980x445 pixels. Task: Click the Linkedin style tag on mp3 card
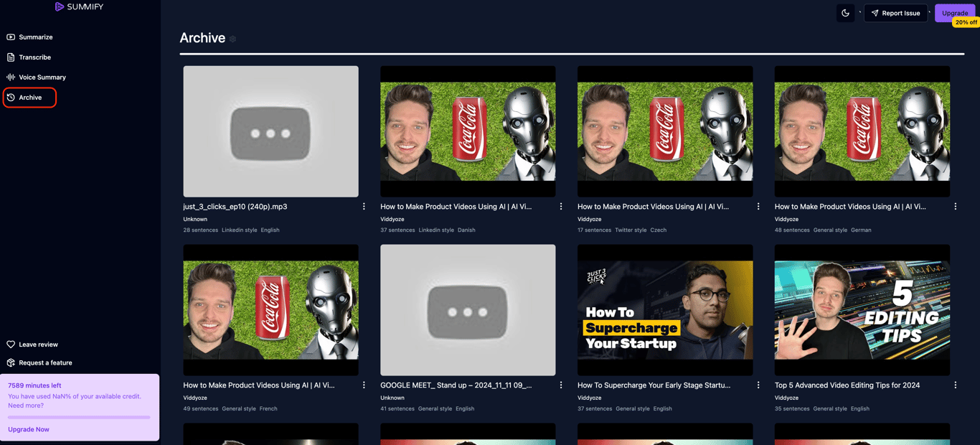click(240, 230)
